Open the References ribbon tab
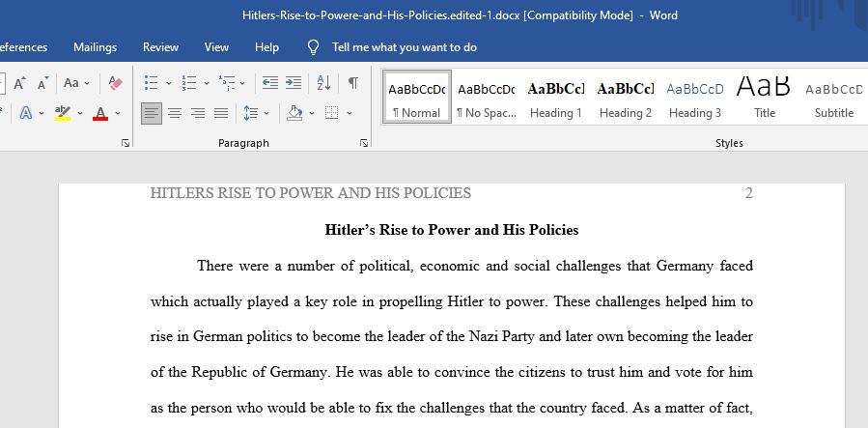This screenshot has height=428, width=868. pyautogui.click(x=24, y=47)
